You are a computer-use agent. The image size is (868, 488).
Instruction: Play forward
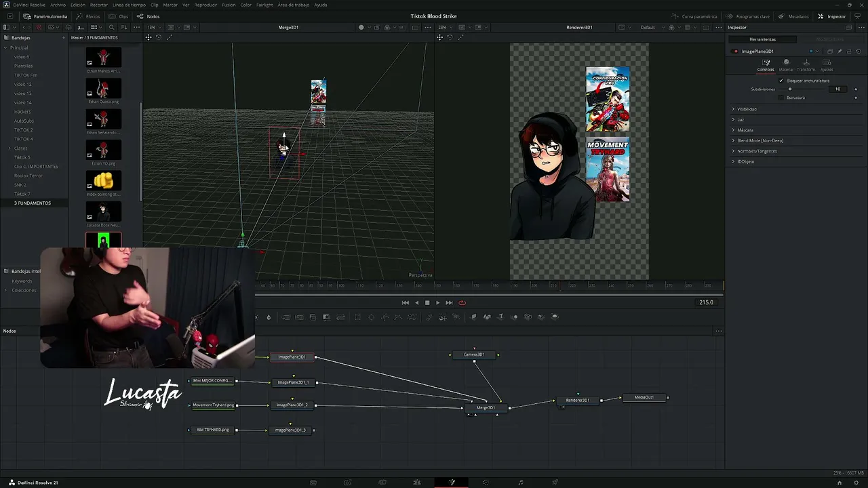[437, 303]
